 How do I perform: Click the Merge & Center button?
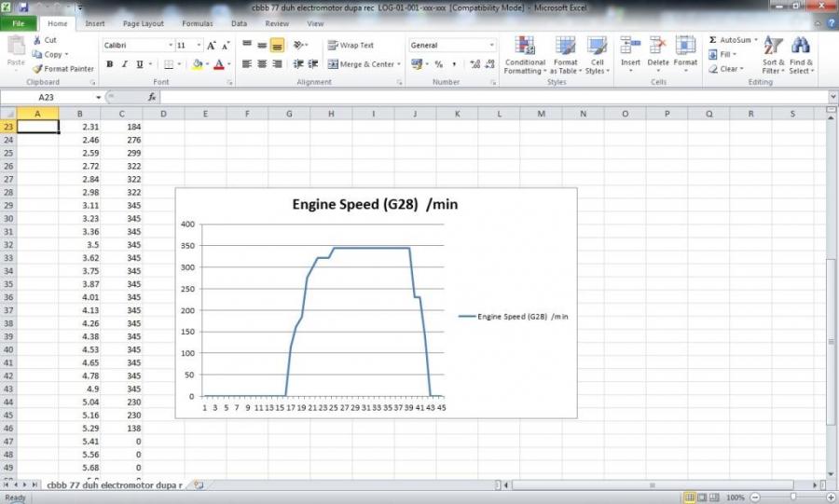(363, 64)
